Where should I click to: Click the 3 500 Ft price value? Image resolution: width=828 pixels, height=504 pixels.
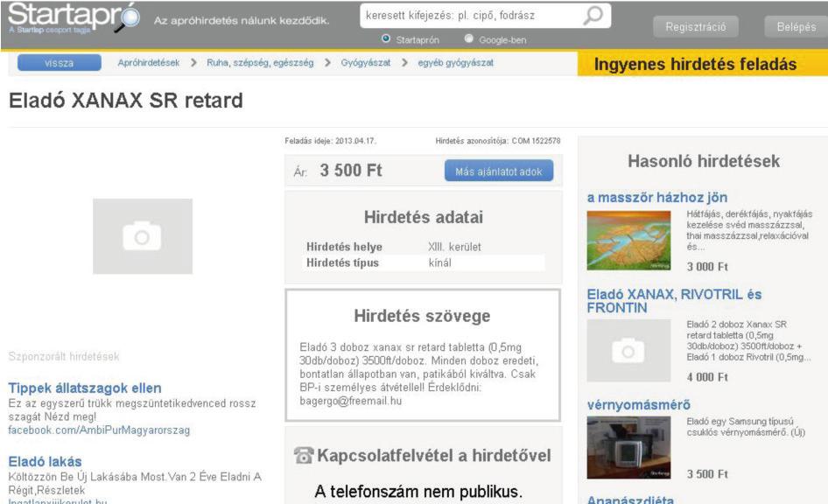point(351,171)
